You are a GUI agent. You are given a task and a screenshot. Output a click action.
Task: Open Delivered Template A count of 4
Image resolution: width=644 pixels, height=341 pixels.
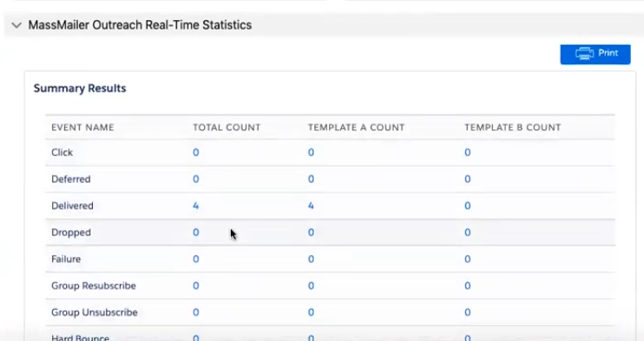(311, 206)
